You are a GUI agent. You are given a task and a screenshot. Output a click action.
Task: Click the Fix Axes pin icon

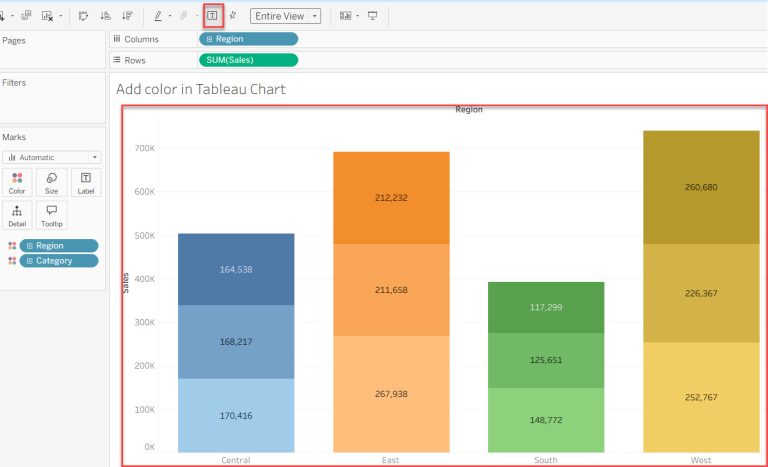tap(233, 16)
